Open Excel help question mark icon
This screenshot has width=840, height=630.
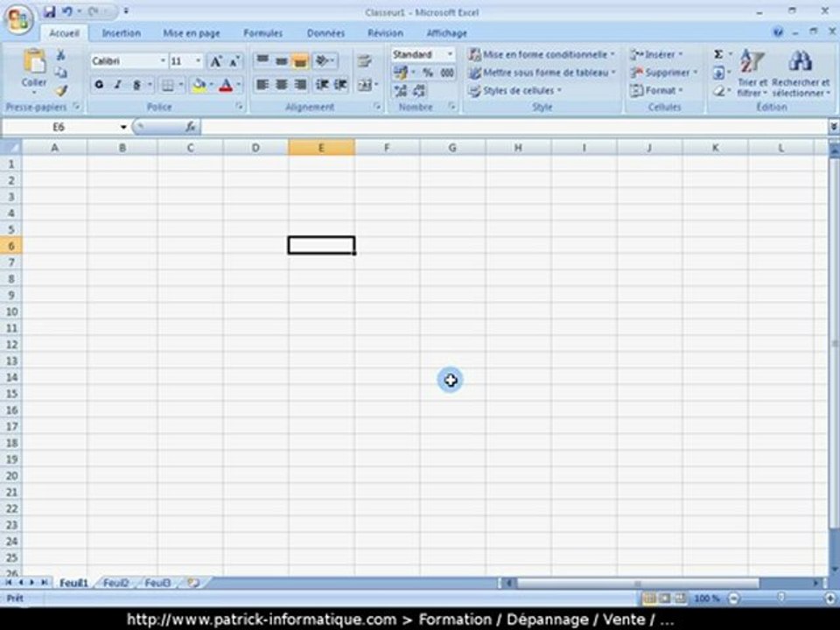coord(778,32)
